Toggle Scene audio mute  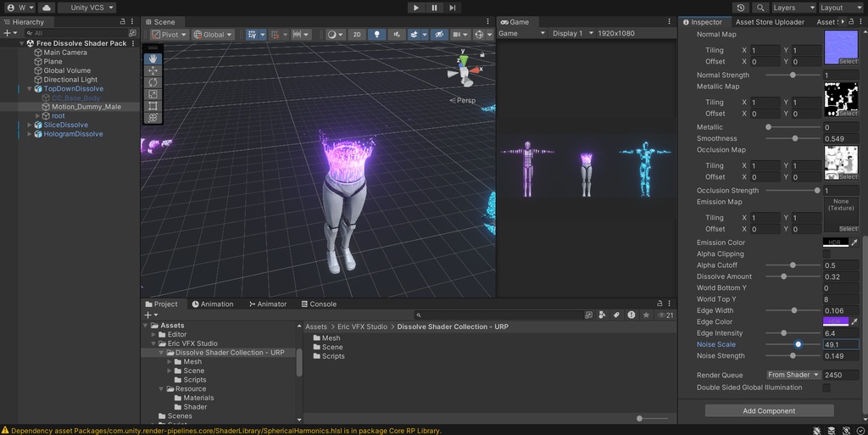[397, 34]
